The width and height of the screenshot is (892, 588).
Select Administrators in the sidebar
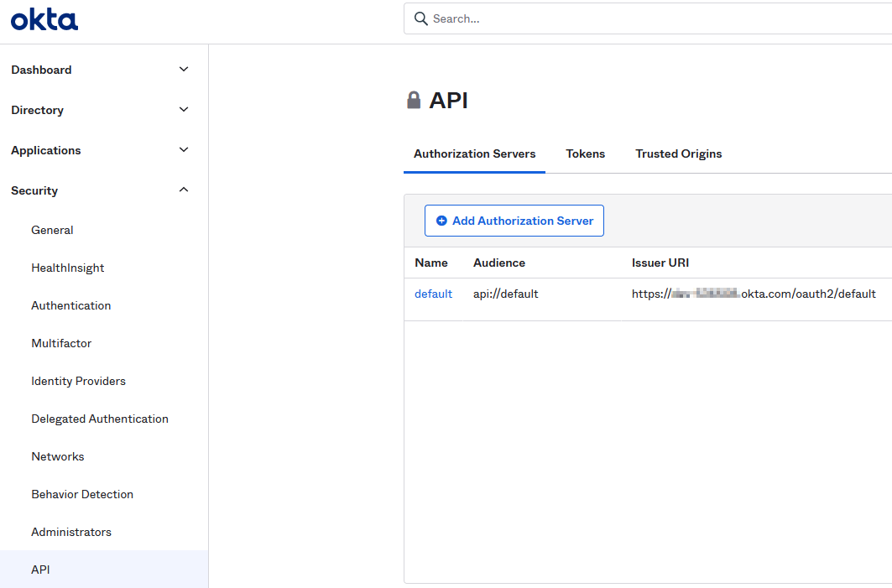(x=71, y=532)
